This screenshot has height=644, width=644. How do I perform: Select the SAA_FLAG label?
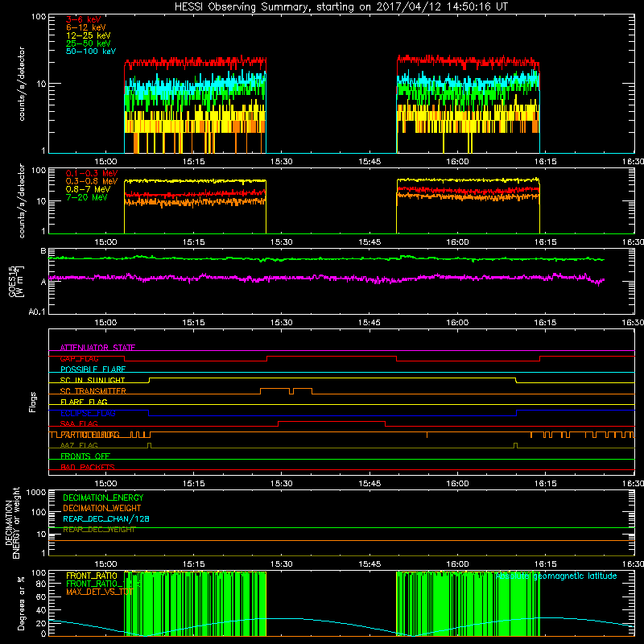[79, 423]
